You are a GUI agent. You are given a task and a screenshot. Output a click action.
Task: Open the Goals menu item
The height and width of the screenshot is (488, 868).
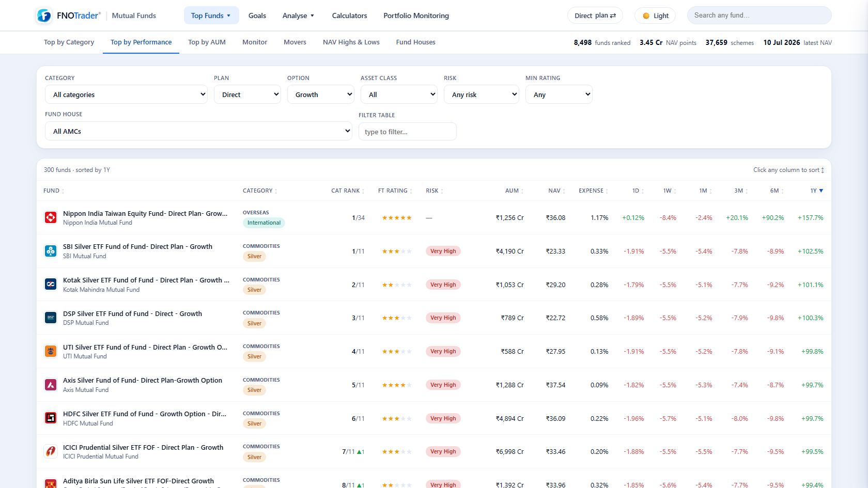257,15
